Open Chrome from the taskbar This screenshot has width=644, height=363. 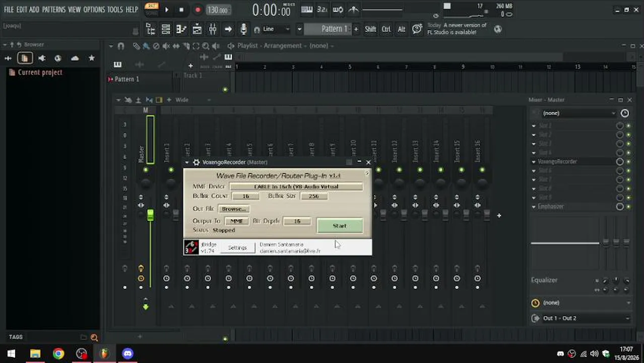[x=58, y=354]
